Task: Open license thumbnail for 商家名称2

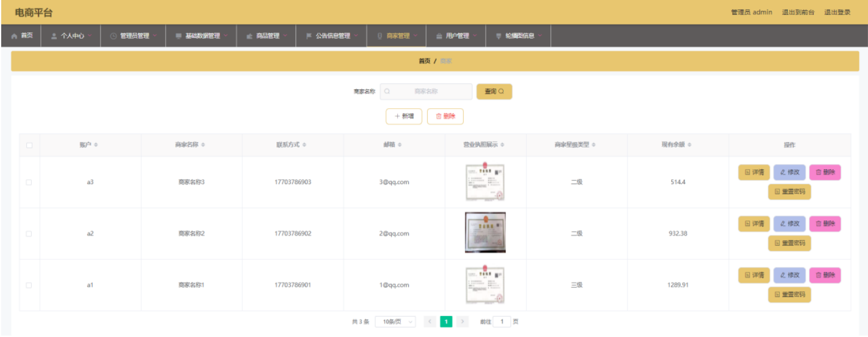Action: pos(485,232)
